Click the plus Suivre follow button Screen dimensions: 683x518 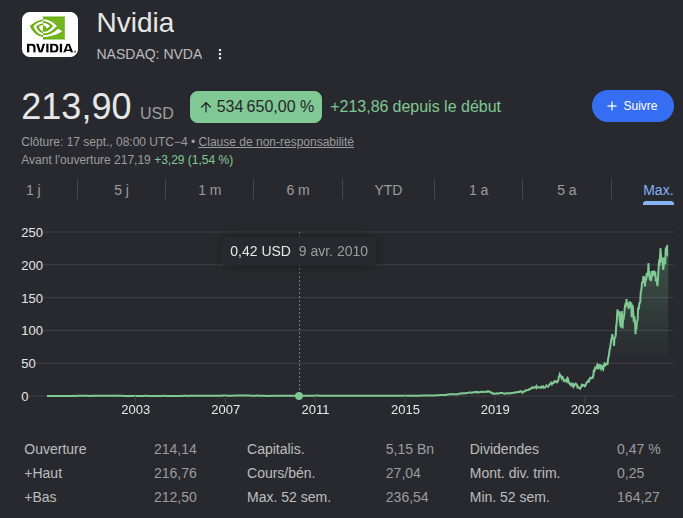632,106
